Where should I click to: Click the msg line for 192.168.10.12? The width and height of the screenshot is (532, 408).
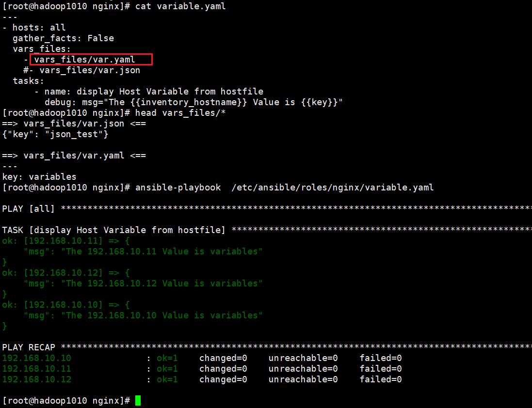(143, 283)
